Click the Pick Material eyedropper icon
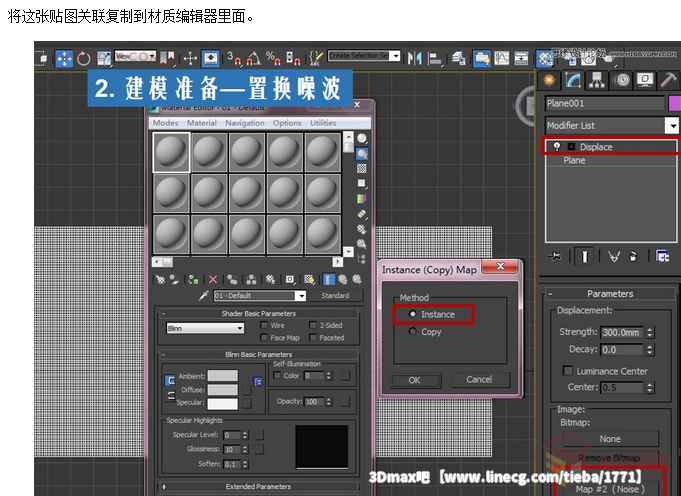The image size is (681, 496). click(203, 295)
